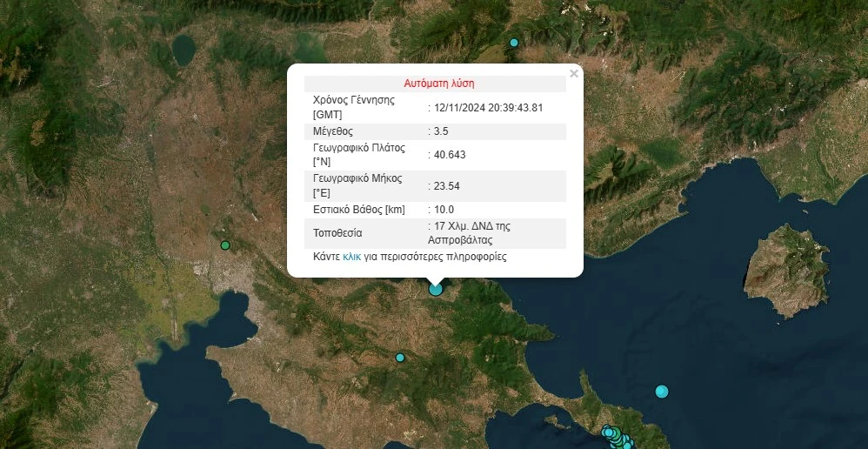868x449 pixels.
Task: Click the focal depth value 10.0
Action: click(442, 210)
